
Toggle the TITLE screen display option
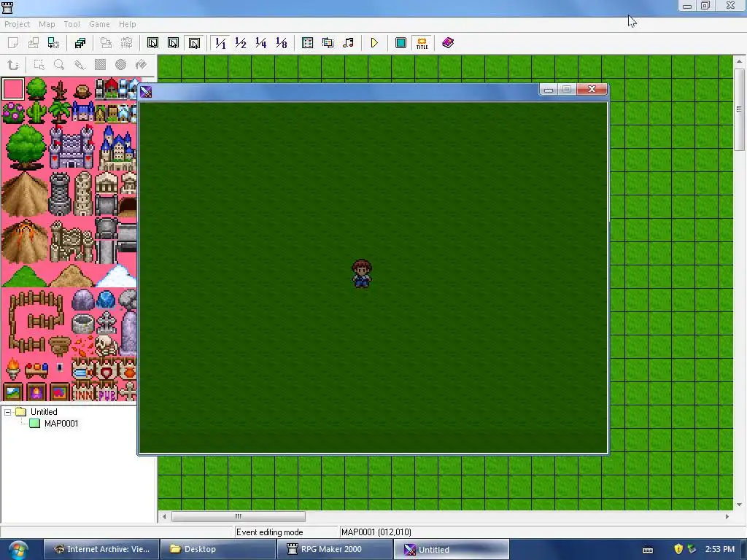click(422, 43)
